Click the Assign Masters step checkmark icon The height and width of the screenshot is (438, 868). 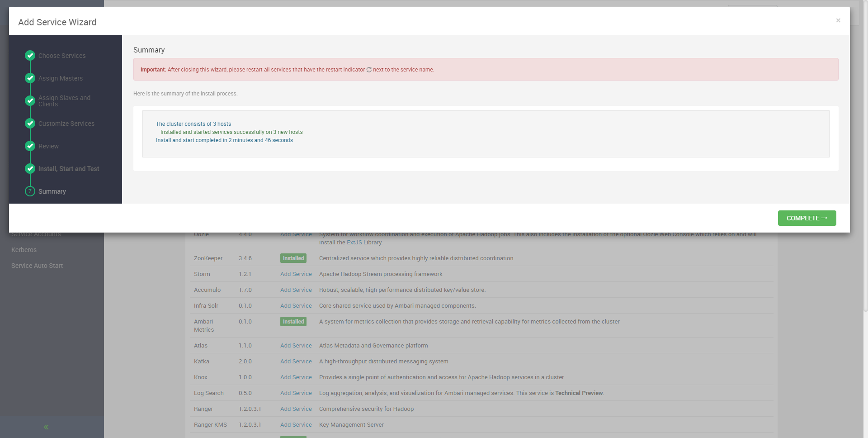point(30,78)
